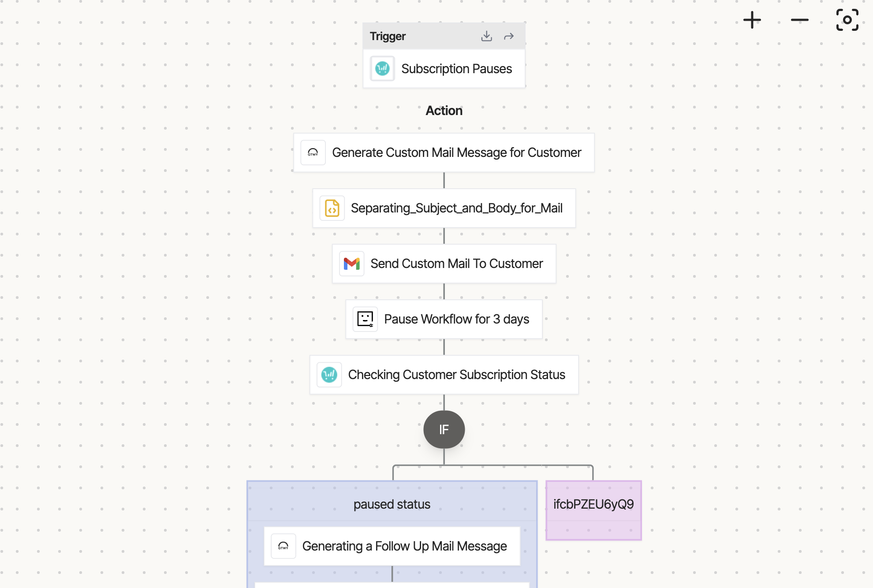Click the delay icon on Pause Workflow step
This screenshot has width=873, height=588.
click(365, 319)
